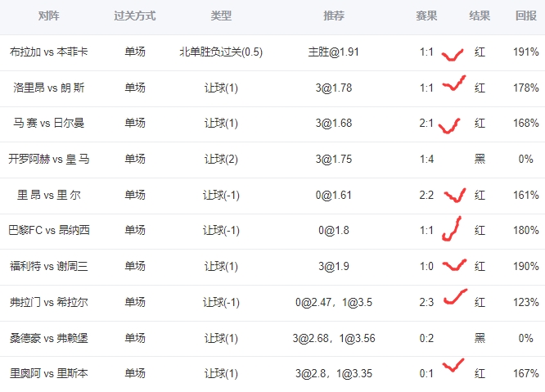Click the red checkmark in the 里奥阿 vs 里斯本 row
The width and height of the screenshot is (545, 392).
(x=452, y=366)
